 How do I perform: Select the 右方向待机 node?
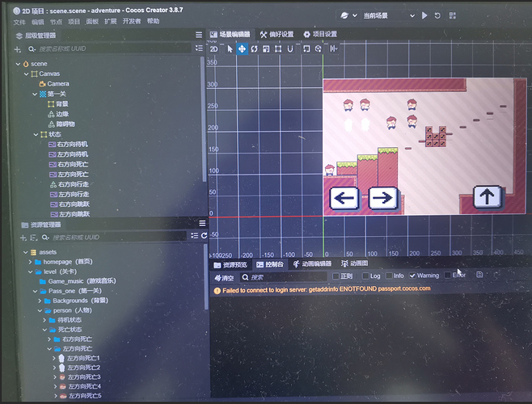tap(72, 145)
